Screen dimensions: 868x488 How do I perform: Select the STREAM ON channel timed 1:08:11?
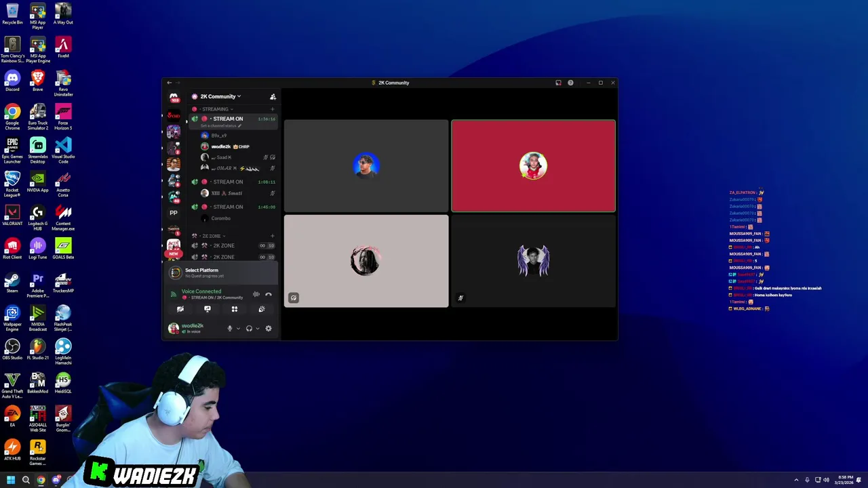click(x=234, y=182)
